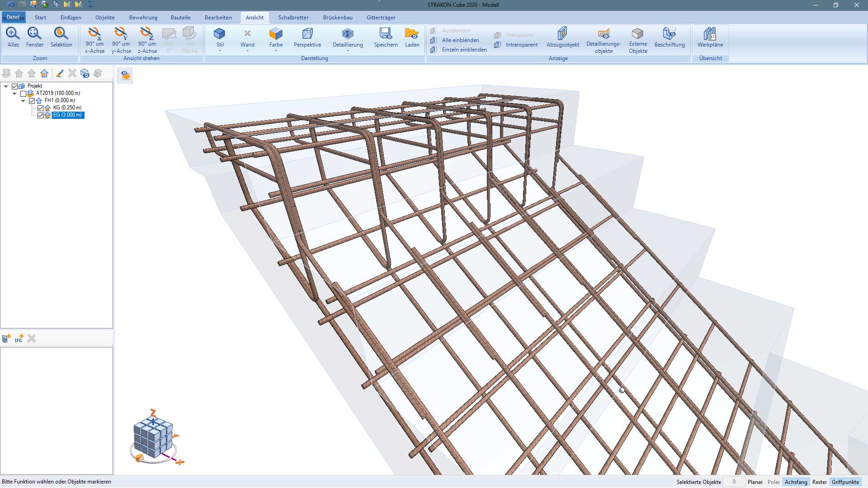
Task: Show Externe Objekte
Action: pyautogui.click(x=638, y=40)
